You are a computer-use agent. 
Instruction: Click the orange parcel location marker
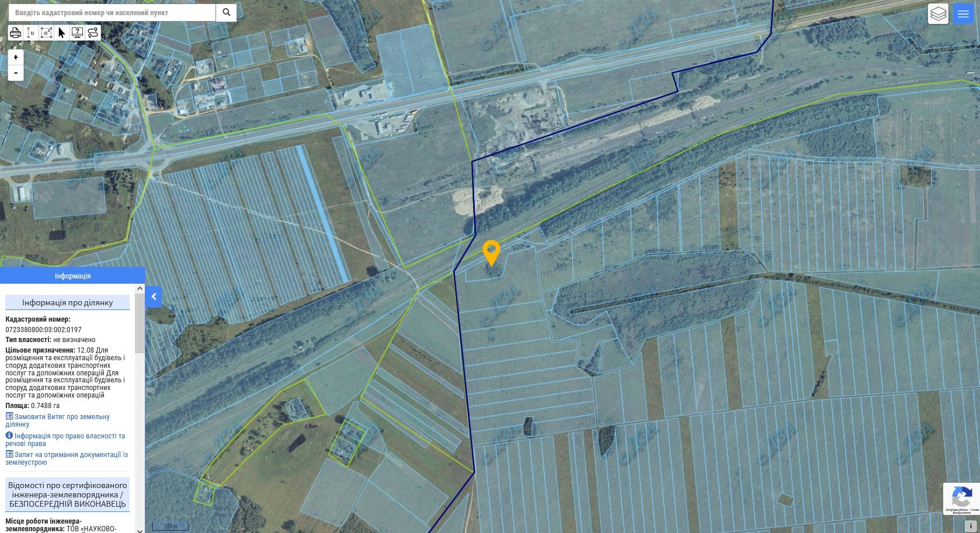492,252
